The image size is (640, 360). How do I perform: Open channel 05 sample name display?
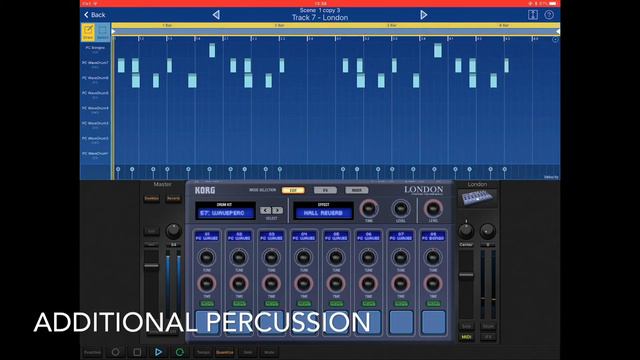pyautogui.click(x=336, y=236)
